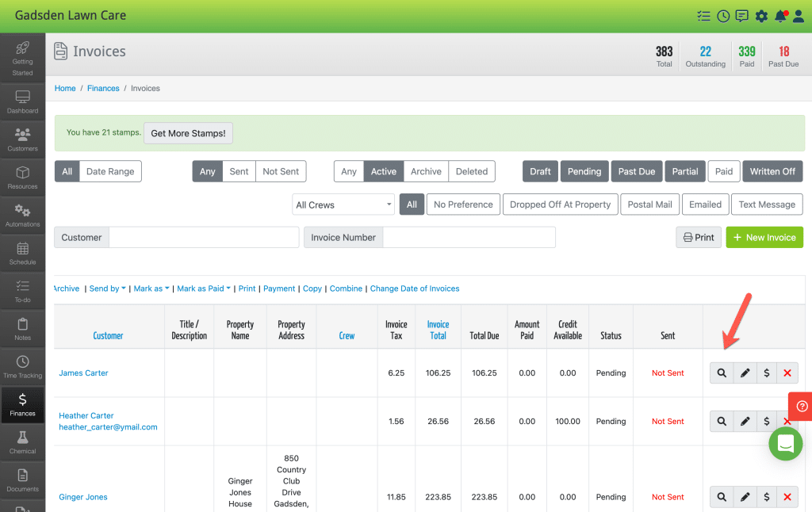This screenshot has width=812, height=512.
Task: Filter by Emailed delivery
Action: click(x=705, y=204)
